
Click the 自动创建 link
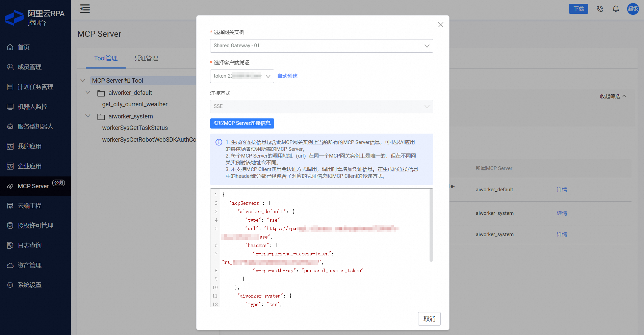(287, 76)
